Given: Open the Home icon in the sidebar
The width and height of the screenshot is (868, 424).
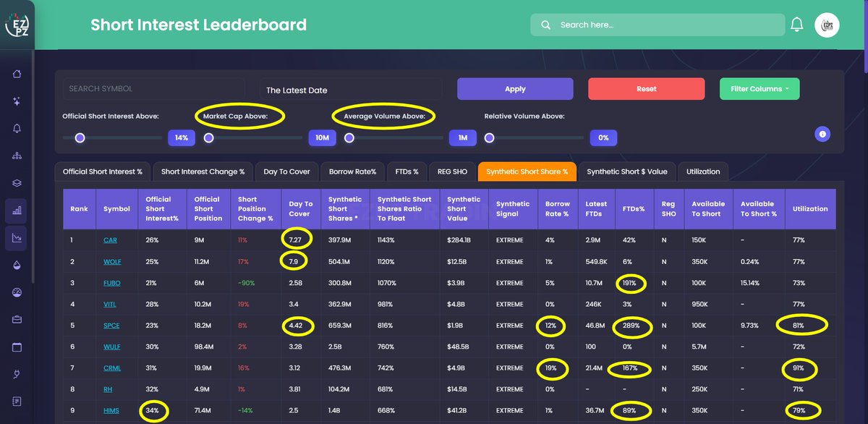Looking at the screenshot, I should [x=17, y=74].
